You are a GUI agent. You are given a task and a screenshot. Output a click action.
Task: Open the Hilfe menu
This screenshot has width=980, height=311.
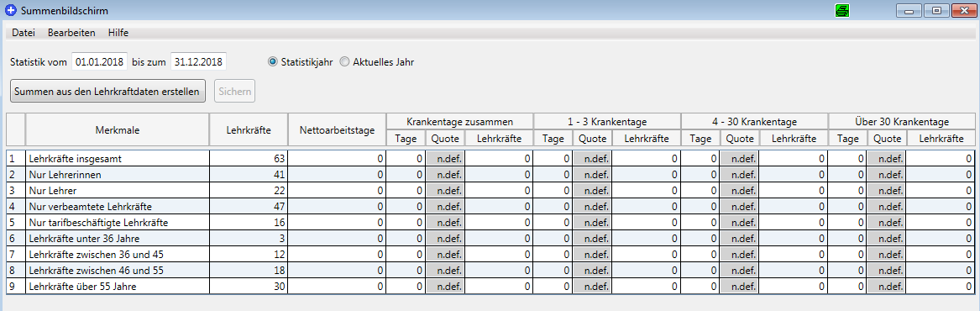[118, 33]
